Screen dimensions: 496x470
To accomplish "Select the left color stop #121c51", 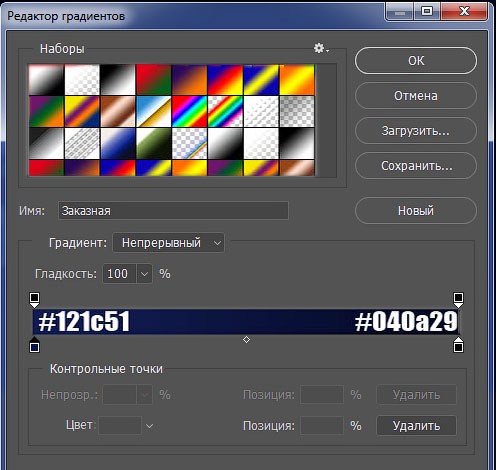I will [34, 345].
